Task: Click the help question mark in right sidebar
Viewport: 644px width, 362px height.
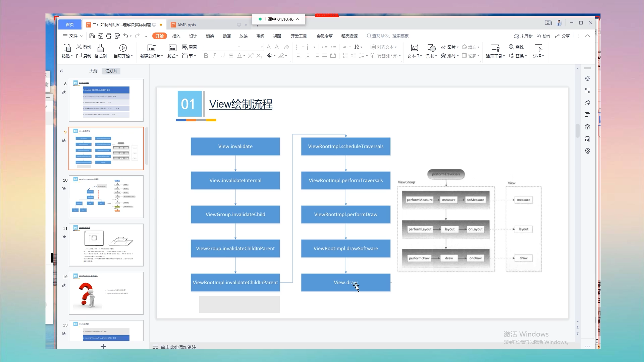Action: tap(587, 127)
